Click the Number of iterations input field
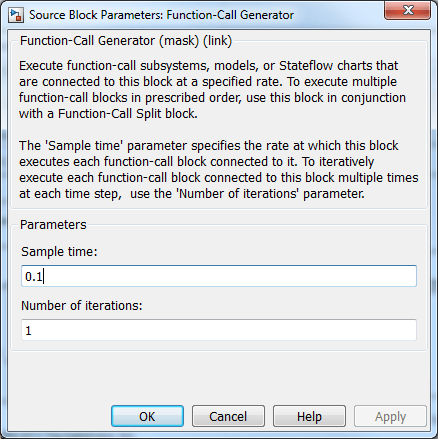The height and width of the screenshot is (439, 438). [x=219, y=330]
